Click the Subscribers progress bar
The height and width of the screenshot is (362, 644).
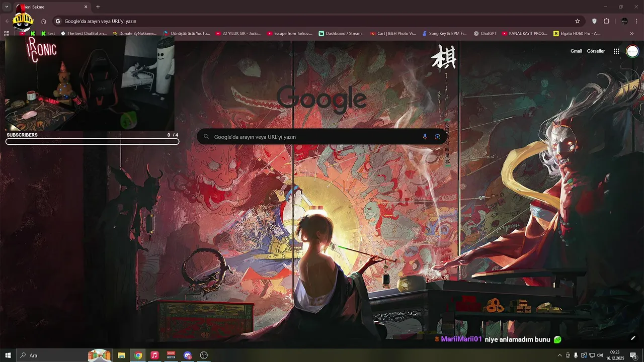93,142
